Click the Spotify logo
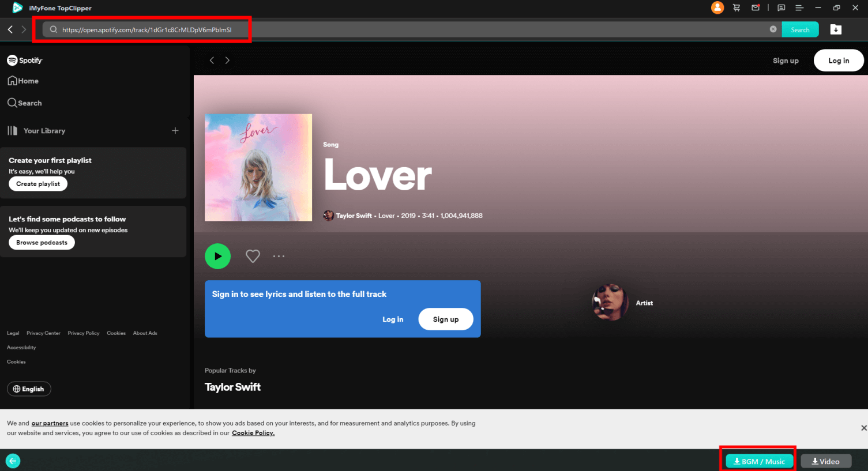The width and height of the screenshot is (868, 471). (25, 60)
